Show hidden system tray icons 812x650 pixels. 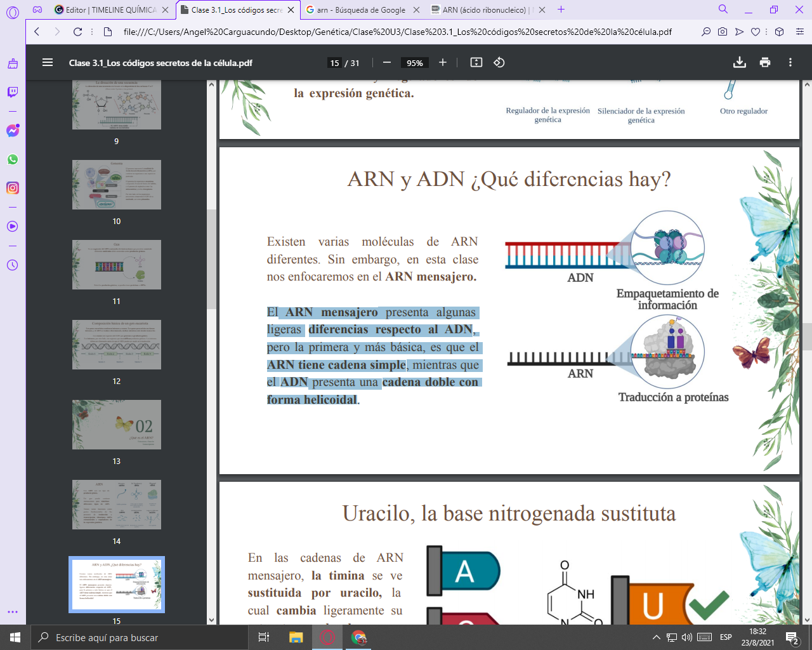(656, 637)
